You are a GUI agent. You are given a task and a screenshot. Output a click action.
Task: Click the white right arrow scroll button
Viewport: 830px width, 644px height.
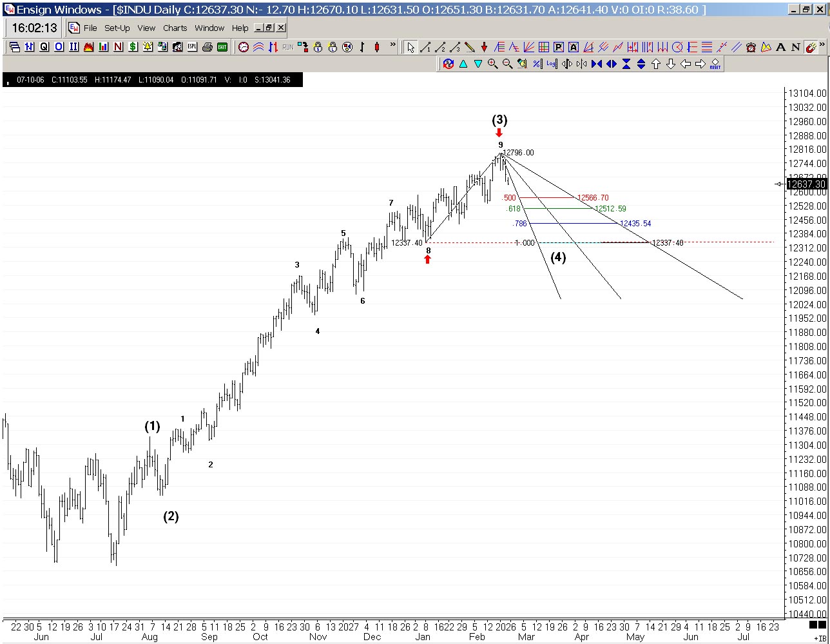tap(700, 64)
